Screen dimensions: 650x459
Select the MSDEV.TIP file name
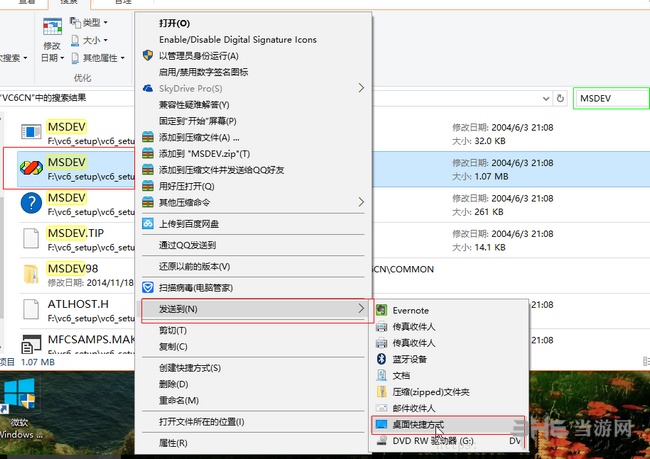75,233
